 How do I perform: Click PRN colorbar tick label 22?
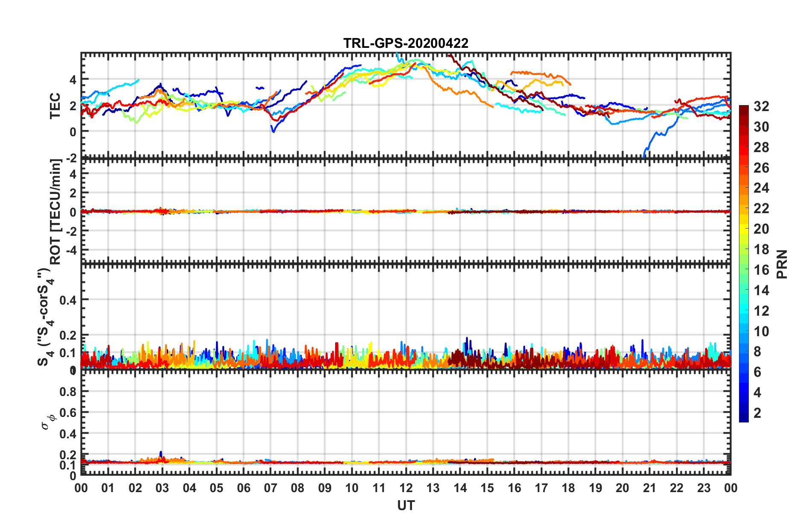(761, 208)
